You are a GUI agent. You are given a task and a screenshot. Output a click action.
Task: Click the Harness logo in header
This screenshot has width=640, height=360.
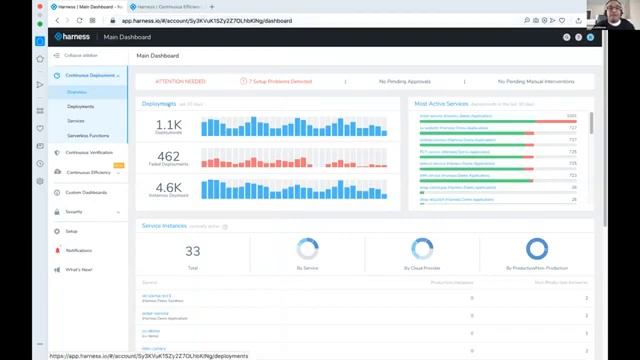pos(72,37)
